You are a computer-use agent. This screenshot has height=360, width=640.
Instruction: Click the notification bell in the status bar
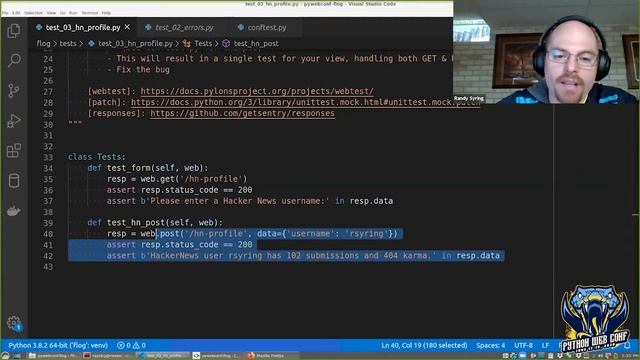627,345
